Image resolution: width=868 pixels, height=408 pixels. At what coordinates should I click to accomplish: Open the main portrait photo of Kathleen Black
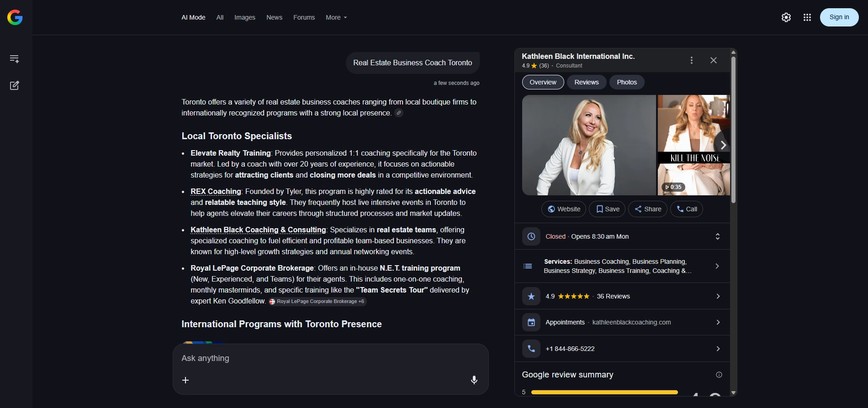pyautogui.click(x=589, y=145)
